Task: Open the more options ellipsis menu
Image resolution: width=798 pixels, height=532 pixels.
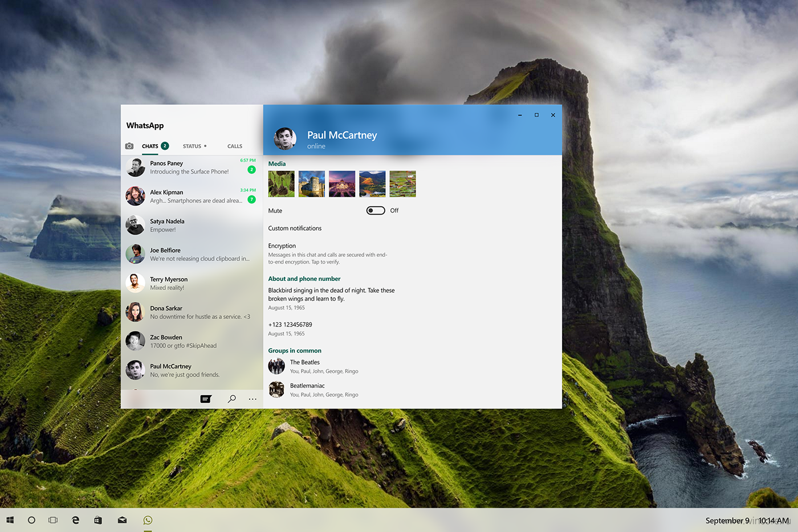Action: pyautogui.click(x=253, y=399)
